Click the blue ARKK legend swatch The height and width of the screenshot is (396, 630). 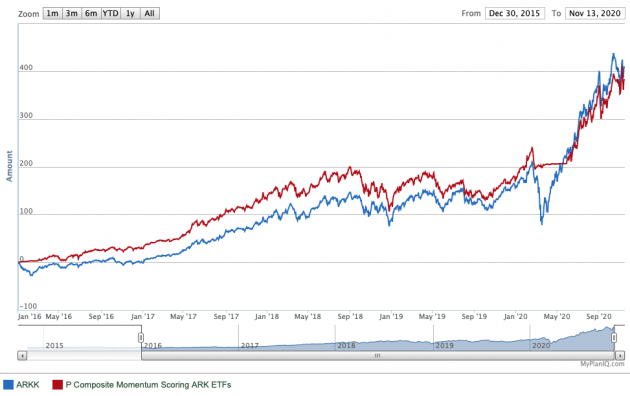click(8, 385)
